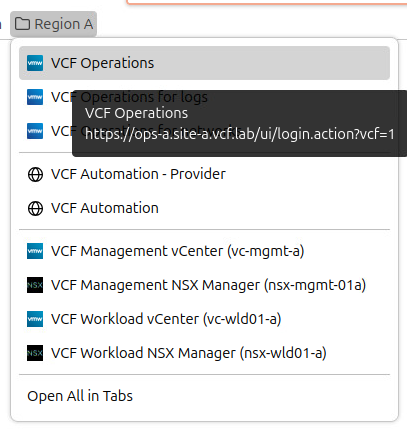Open VCF Workload vCenter (vc-wld01-a)

(x=204, y=319)
